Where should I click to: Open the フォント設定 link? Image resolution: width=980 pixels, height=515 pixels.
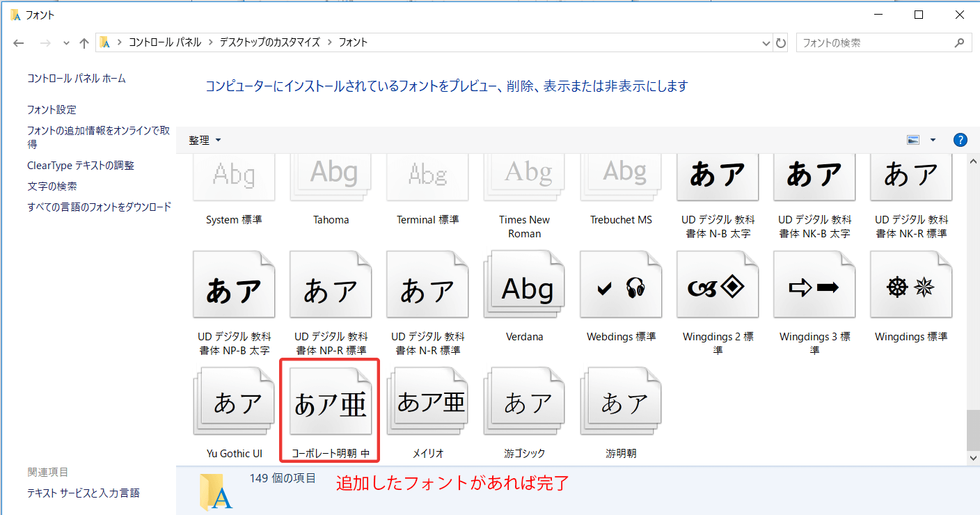(x=52, y=109)
